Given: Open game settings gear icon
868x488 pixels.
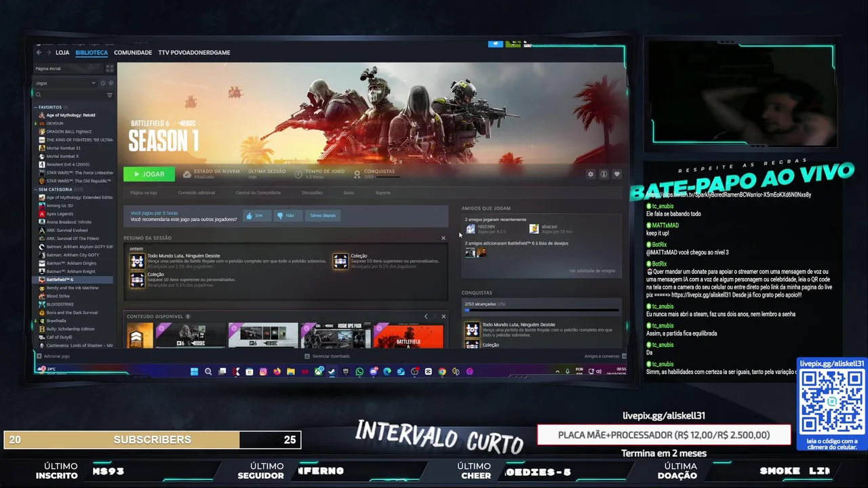Looking at the screenshot, I should coord(591,174).
